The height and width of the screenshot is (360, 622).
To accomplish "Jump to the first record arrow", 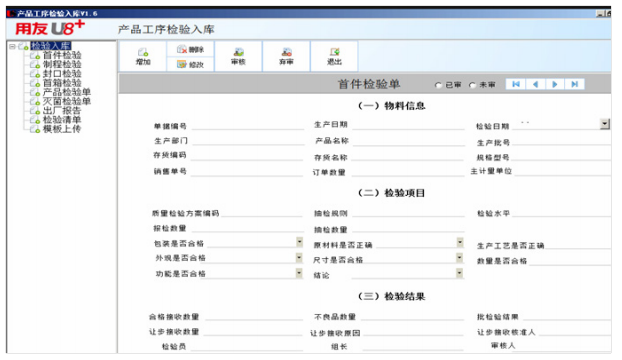I will point(516,84).
